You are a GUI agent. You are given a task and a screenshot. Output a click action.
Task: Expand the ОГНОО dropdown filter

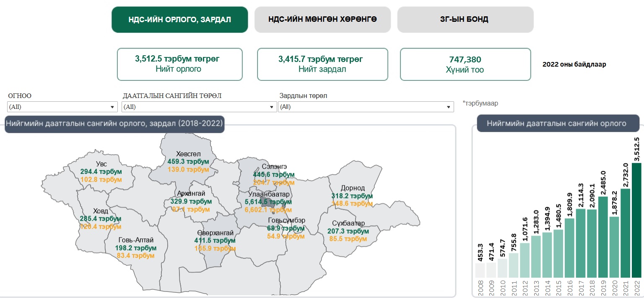pyautogui.click(x=62, y=107)
